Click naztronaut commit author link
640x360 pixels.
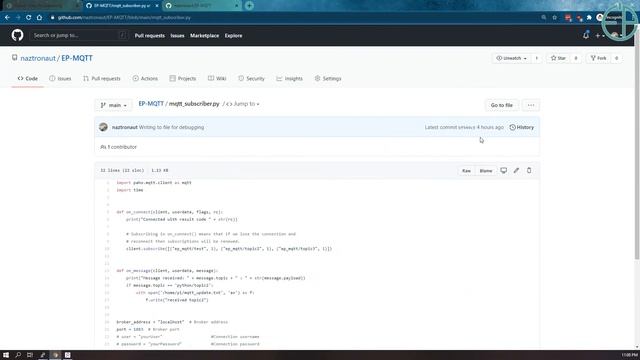124,127
